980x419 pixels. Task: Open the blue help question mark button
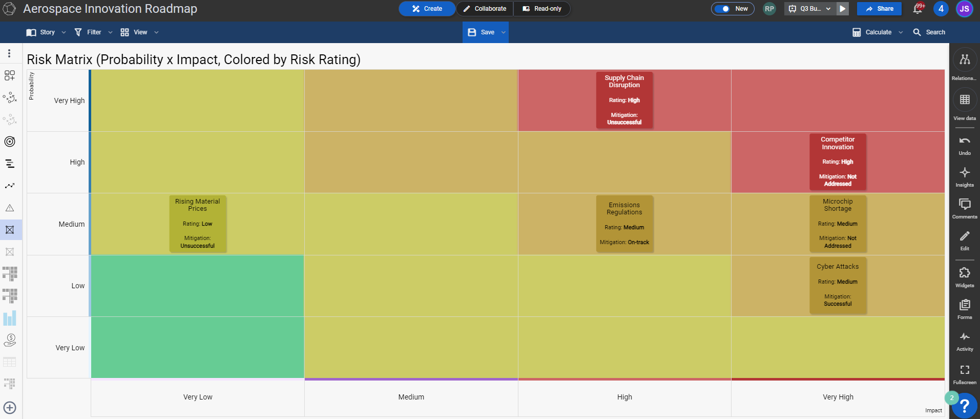point(965,406)
